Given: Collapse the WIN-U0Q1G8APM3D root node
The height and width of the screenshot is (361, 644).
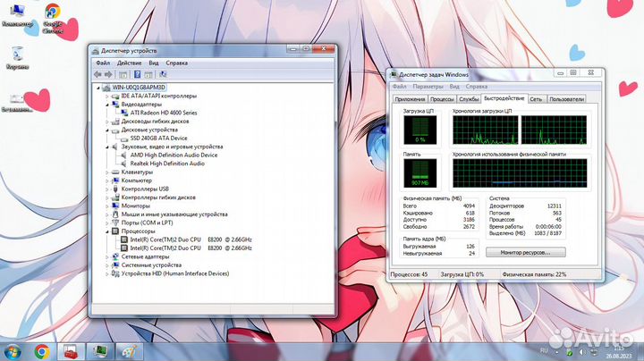Looking at the screenshot, I should pyautogui.click(x=98, y=88).
